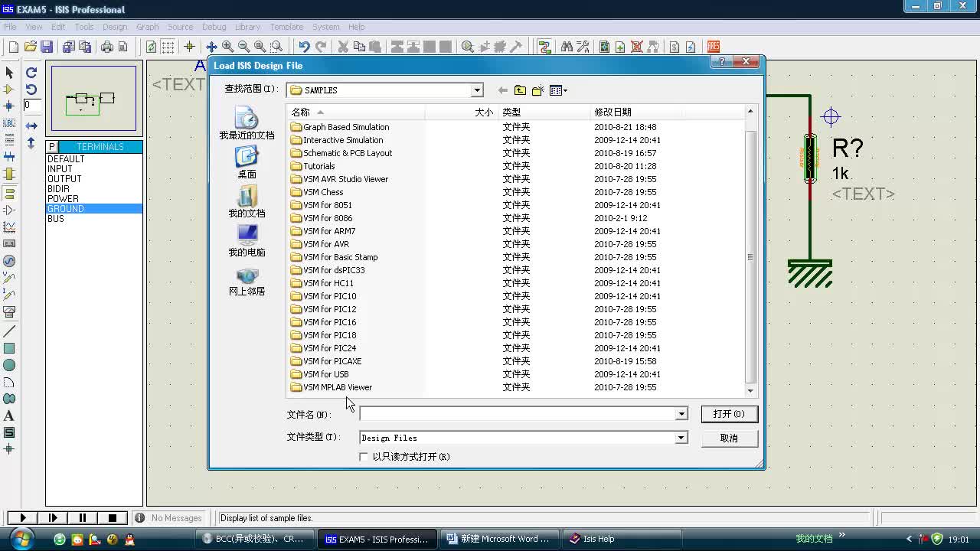Click the P pick devices button
This screenshot has width=980, height=551.
click(x=52, y=147)
